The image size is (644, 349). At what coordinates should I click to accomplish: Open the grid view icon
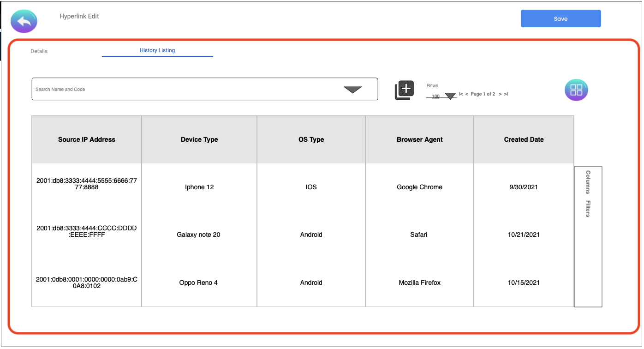576,90
